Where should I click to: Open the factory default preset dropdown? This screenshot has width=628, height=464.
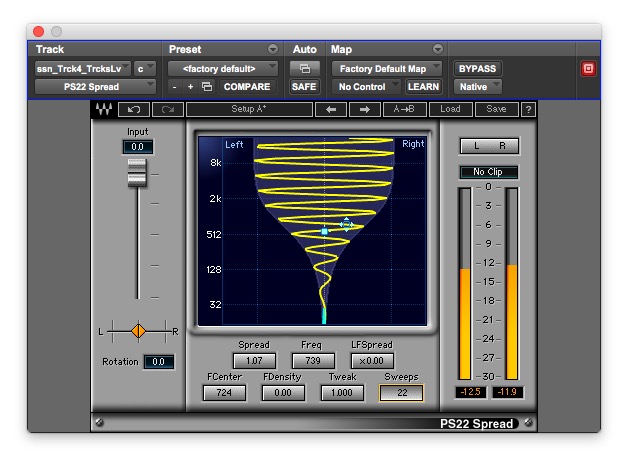pyautogui.click(x=223, y=69)
